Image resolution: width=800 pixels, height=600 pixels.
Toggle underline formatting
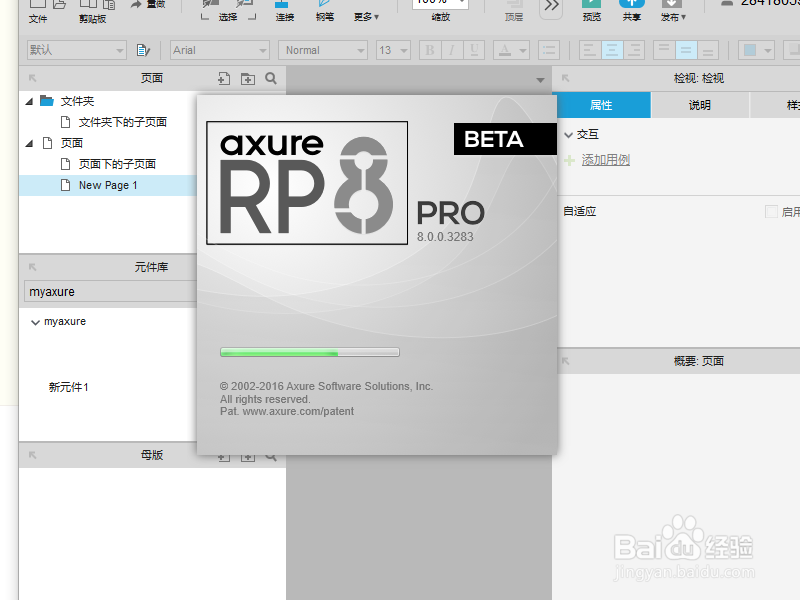(474, 50)
